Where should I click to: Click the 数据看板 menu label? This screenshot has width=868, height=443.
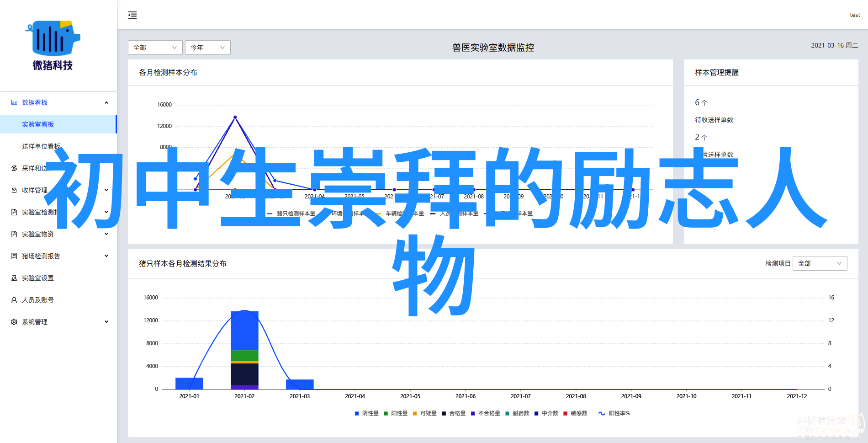coord(35,102)
